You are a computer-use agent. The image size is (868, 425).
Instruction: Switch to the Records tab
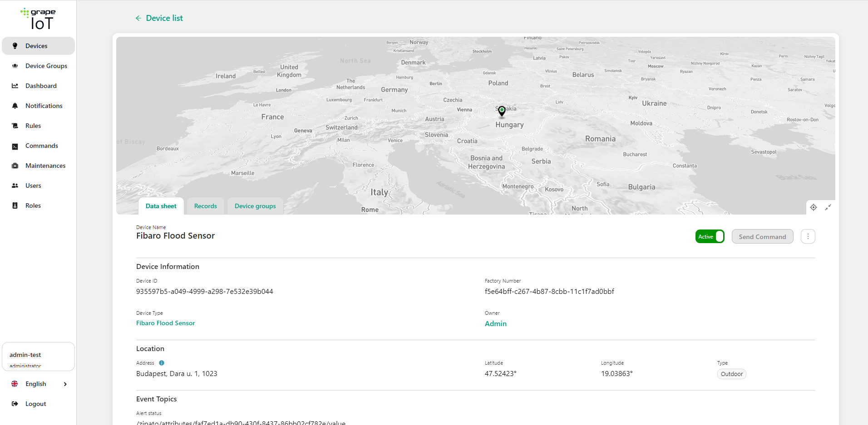click(206, 206)
